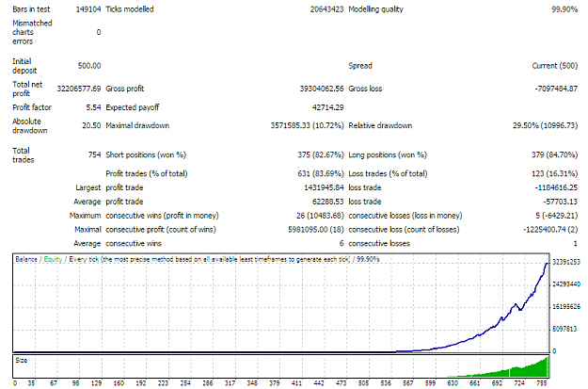Viewport: 588px width, 389px height.
Task: Click the Balance legend label in chart
Action: 26,259
